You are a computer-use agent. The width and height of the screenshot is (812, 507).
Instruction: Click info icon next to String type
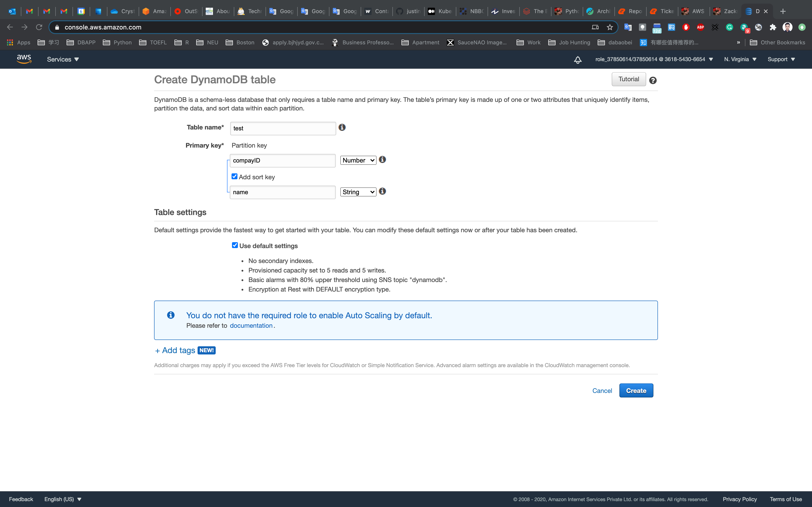coord(382,191)
